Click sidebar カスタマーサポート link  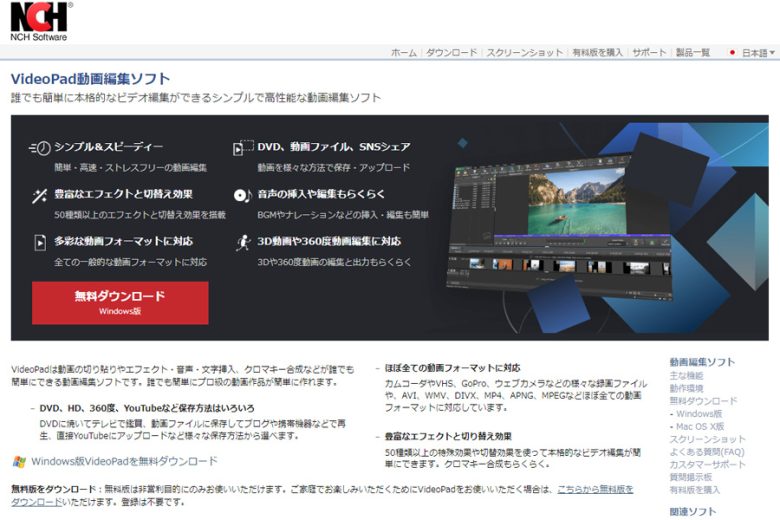(x=707, y=465)
